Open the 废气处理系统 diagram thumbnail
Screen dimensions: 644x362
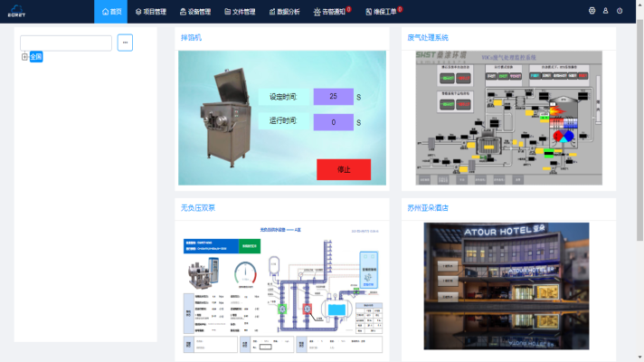507,117
